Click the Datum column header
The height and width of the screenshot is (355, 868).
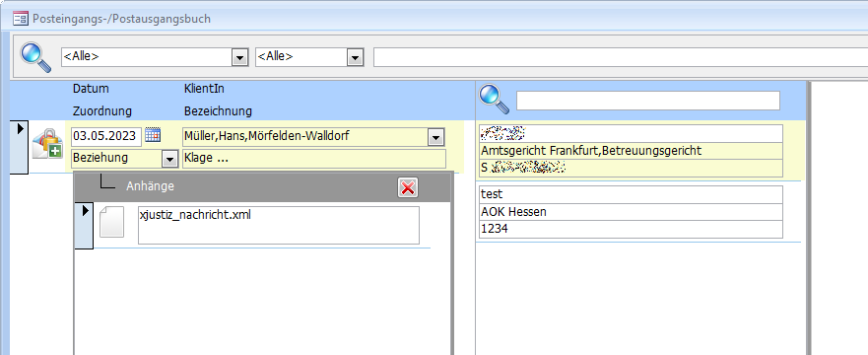91,89
